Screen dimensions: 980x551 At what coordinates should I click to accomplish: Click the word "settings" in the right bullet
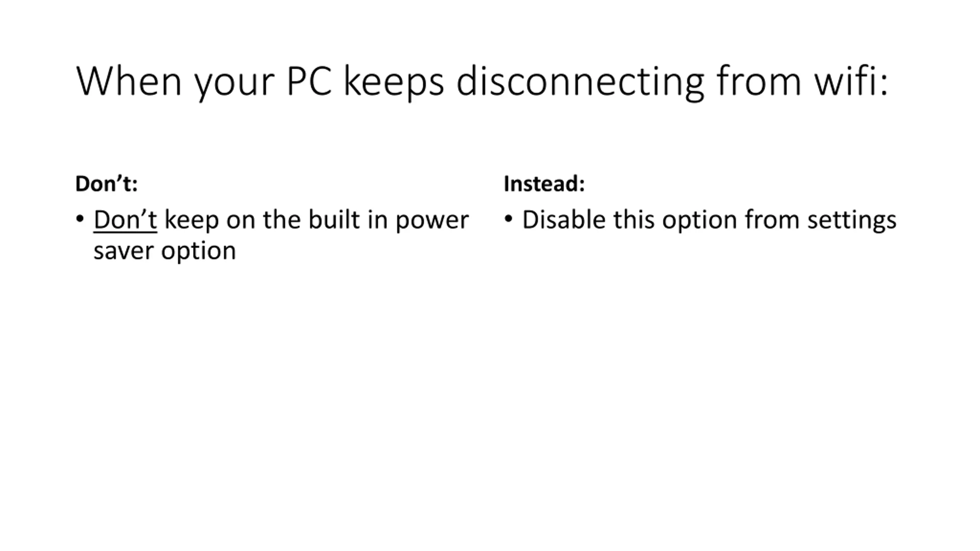852,221
